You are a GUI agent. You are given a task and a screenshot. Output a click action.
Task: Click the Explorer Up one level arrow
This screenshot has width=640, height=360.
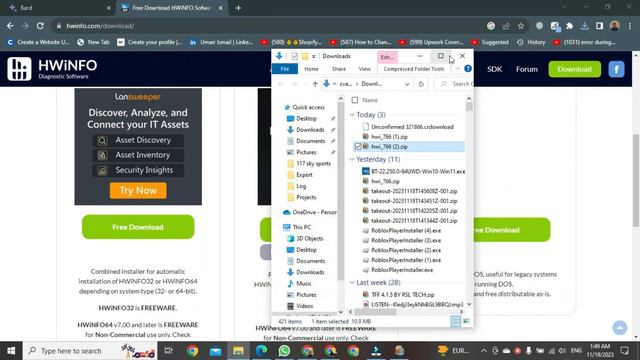coord(315,84)
